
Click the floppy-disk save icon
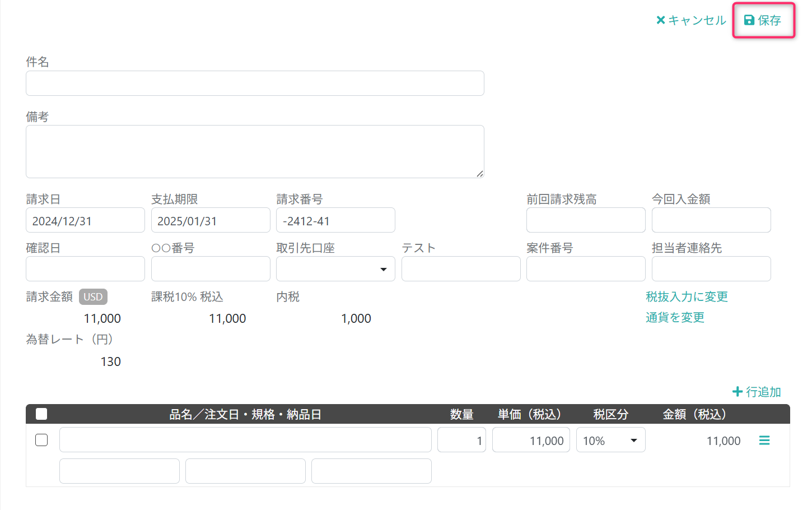(749, 20)
